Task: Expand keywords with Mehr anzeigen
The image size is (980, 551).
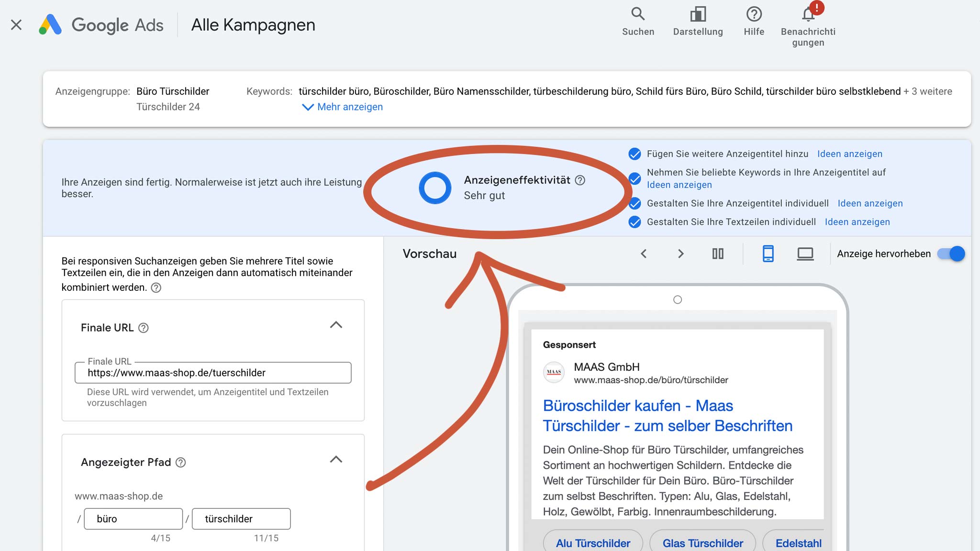Action: tap(343, 107)
